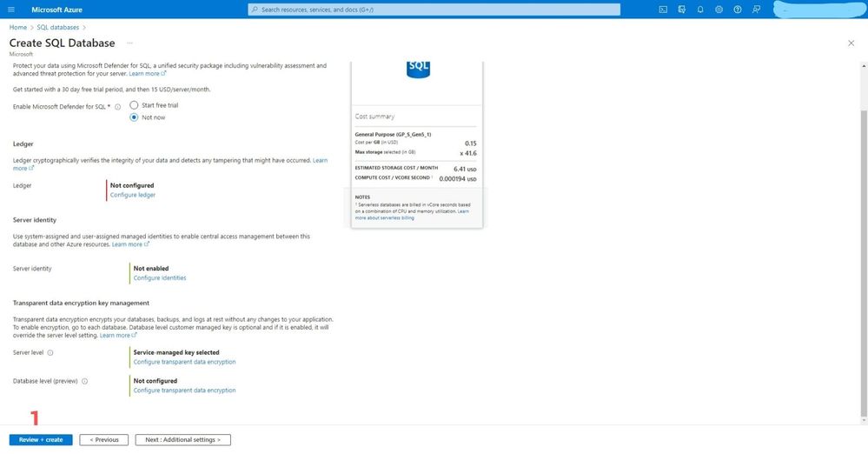Click the Microsoft Azure brand title
This screenshot has width=868, height=454.
coord(57,10)
